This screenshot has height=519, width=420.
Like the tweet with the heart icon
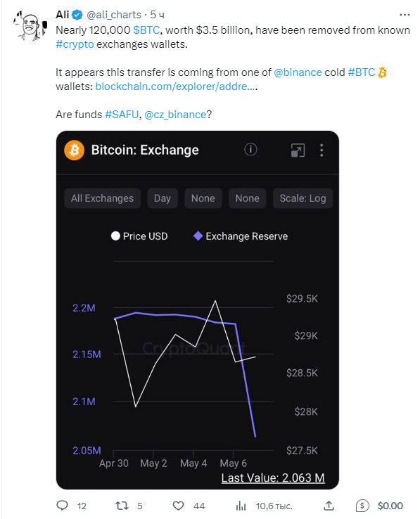(x=178, y=506)
